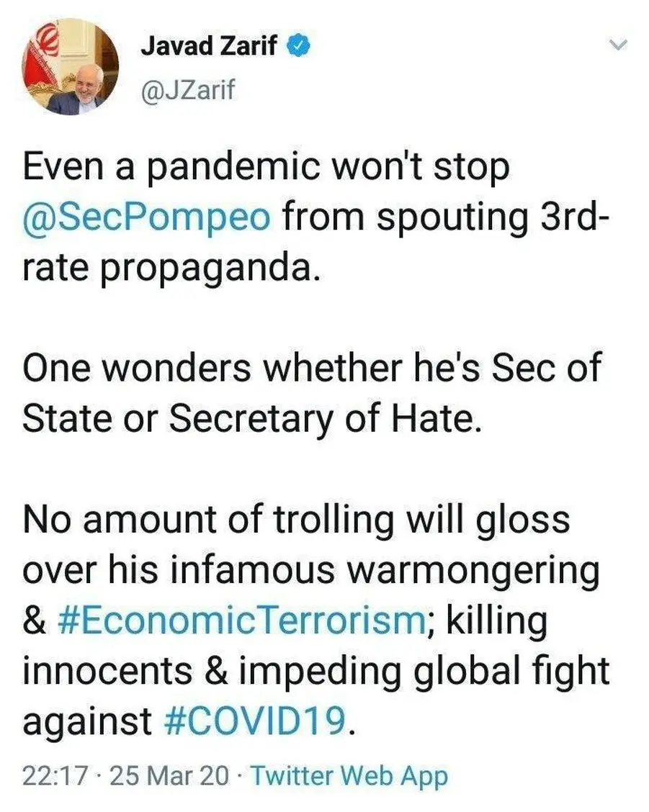Click the Javad Zarif display name
Screen dimensions: 649x812
point(210,48)
